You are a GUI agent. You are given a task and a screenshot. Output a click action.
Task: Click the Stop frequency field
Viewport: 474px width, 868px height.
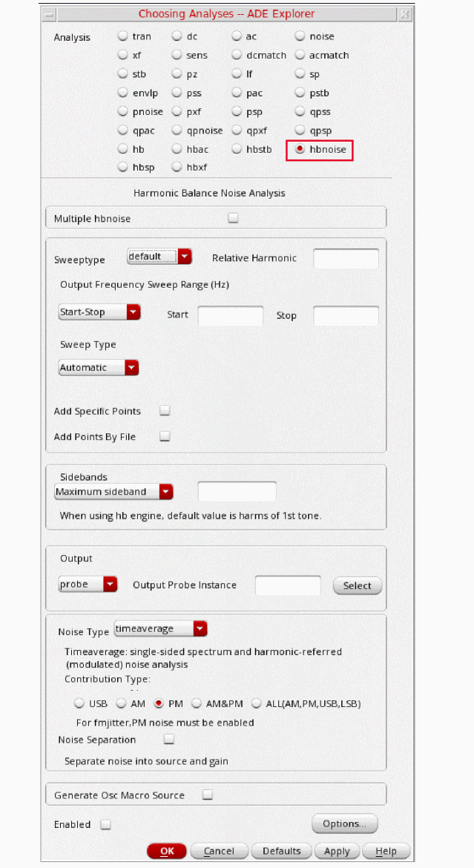click(346, 315)
